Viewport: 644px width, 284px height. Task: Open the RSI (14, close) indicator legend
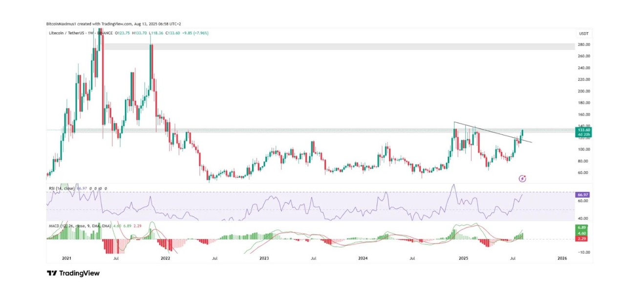(62, 188)
